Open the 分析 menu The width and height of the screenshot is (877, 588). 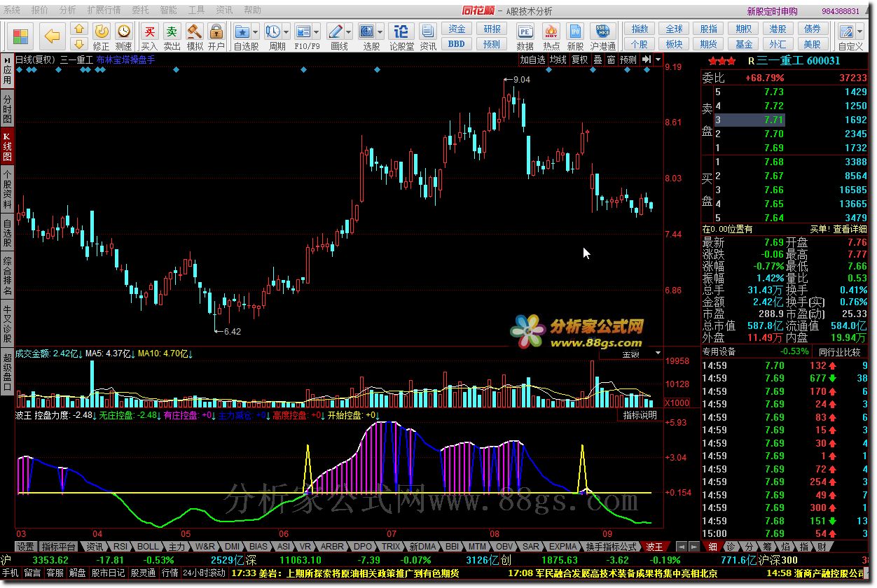point(68,10)
